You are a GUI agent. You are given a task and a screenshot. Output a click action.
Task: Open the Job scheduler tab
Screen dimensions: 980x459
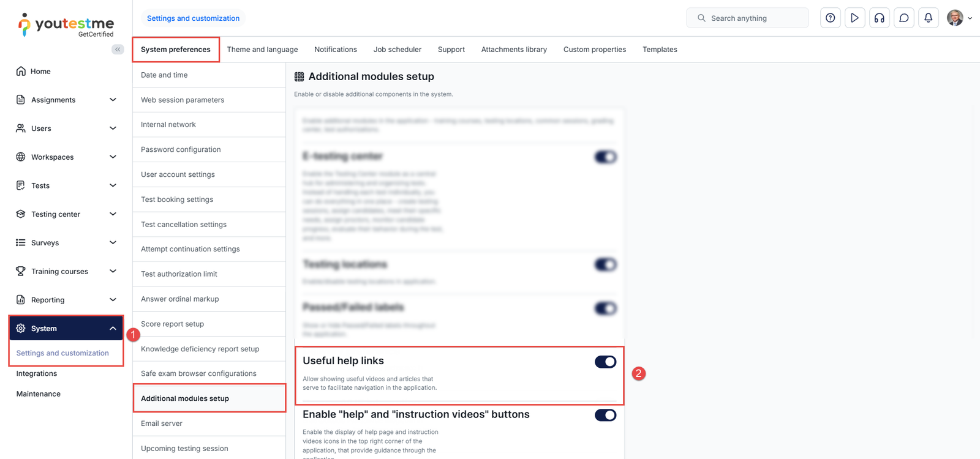[398, 50]
